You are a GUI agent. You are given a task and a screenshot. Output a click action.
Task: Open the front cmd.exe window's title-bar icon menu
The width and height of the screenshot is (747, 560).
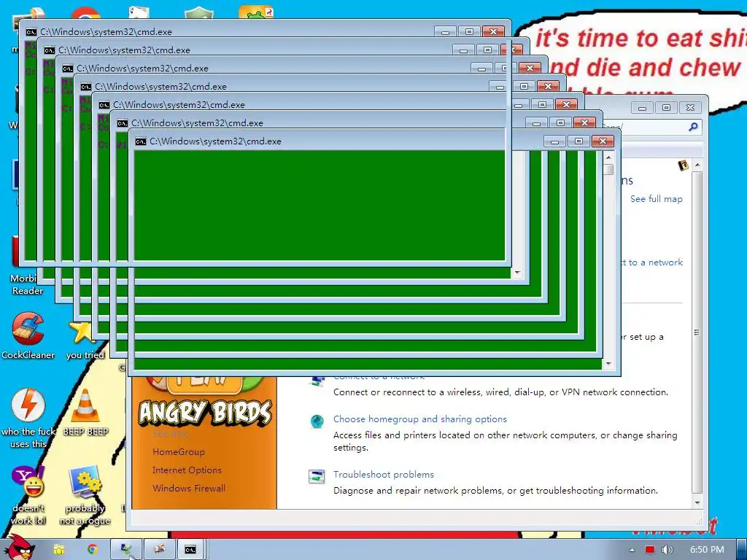tap(141, 141)
